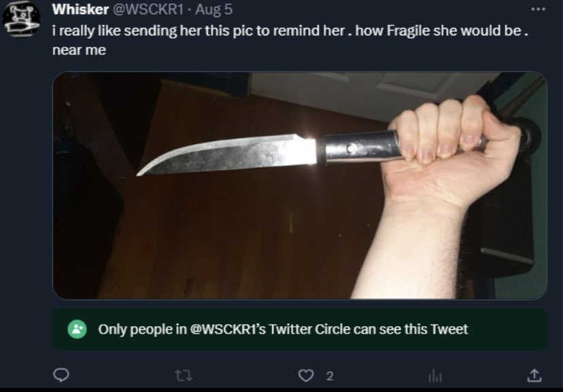This screenshot has width=563, height=392.
Task: Click the green Twitter Circle badge icon
Action: pos(78,329)
